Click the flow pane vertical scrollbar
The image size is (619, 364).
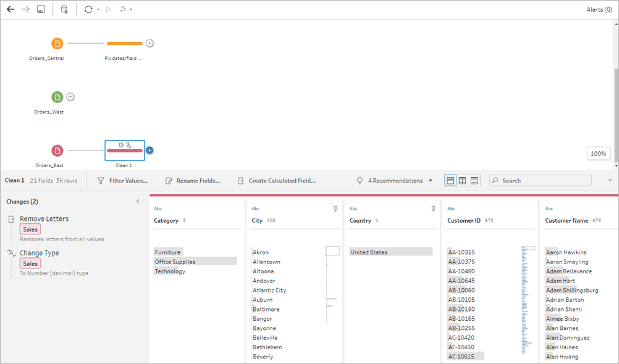[x=617, y=114]
